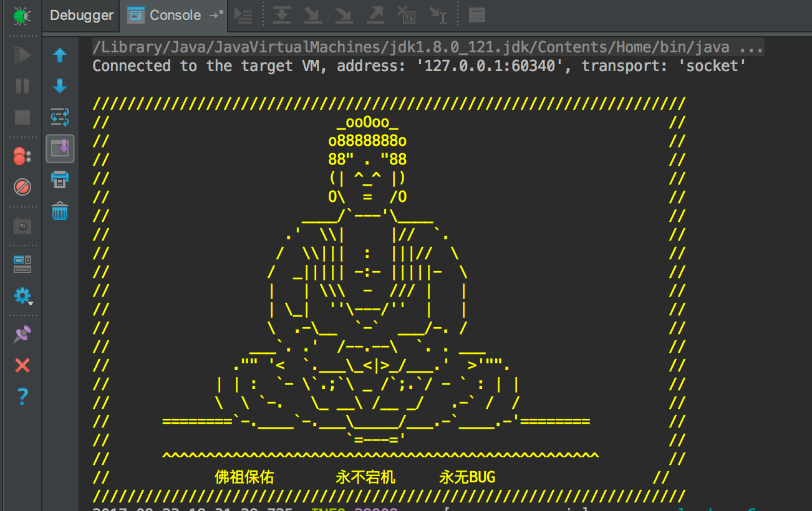This screenshot has height=511, width=812.
Task: Take thread dump with camera icon
Action: 22,226
